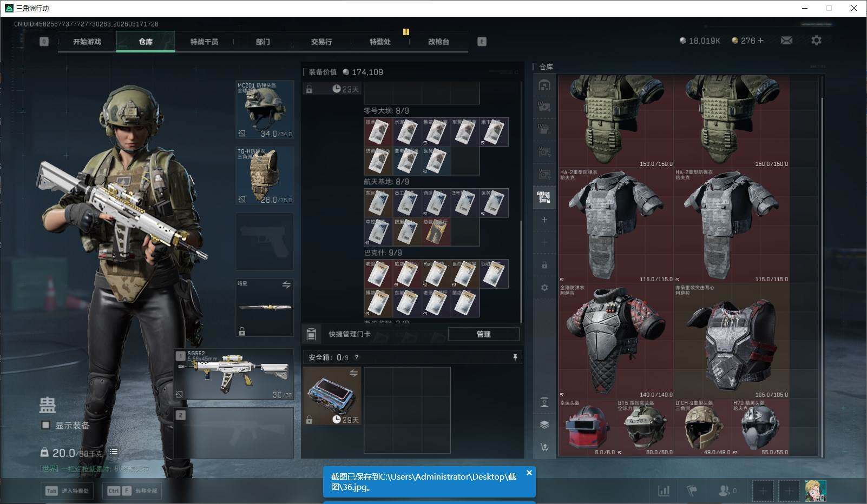Click the silver currency coin icon beside 18,019K

(682, 41)
